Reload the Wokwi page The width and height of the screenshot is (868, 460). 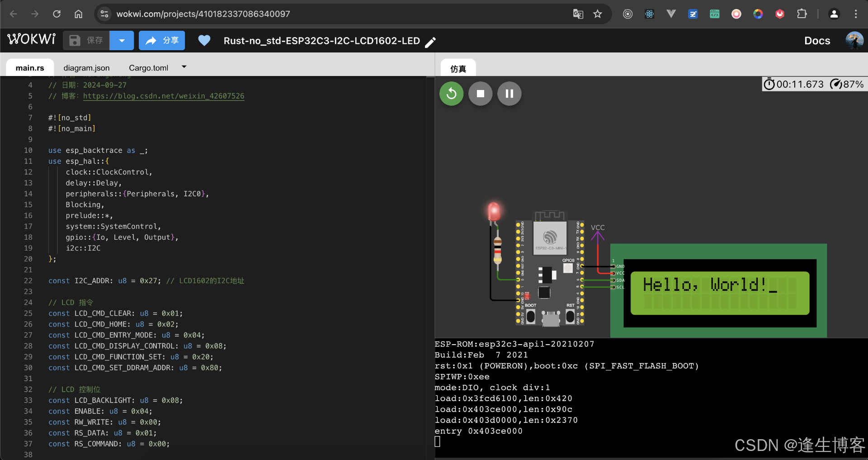click(57, 14)
